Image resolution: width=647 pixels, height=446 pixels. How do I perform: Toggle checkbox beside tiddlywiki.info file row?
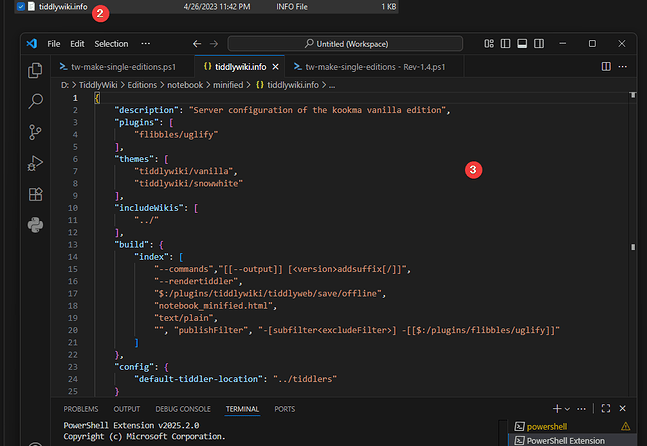click(x=21, y=7)
